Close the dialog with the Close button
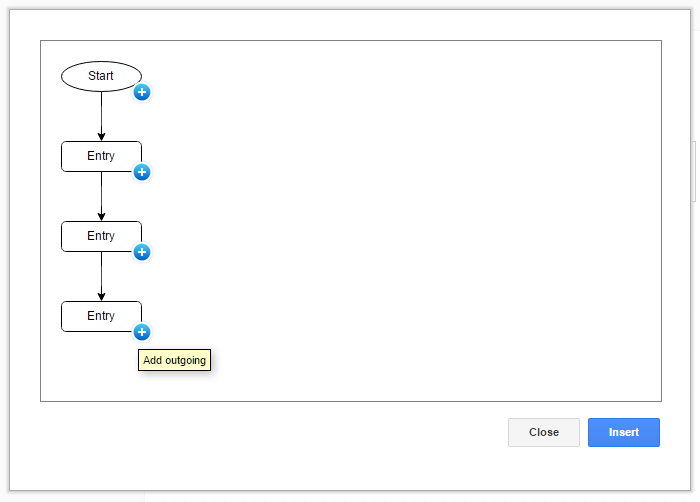Image resolution: width=700 pixels, height=502 pixels. tap(544, 432)
